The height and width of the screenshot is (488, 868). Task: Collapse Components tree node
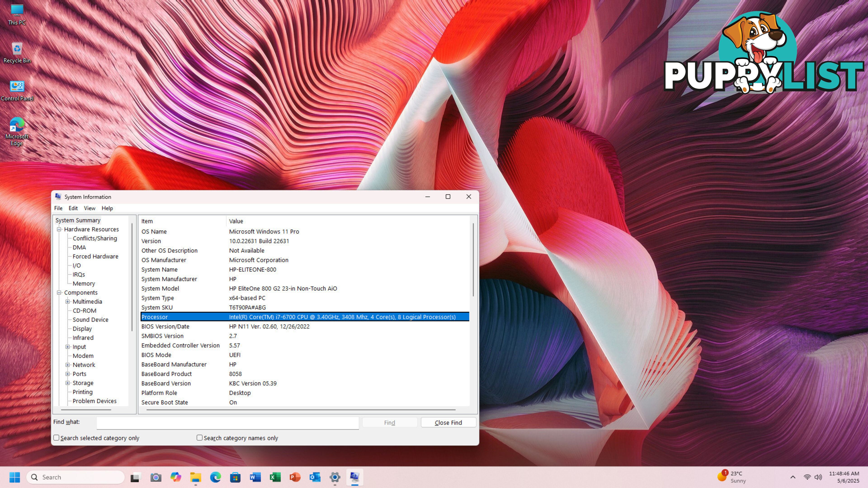pos(59,293)
